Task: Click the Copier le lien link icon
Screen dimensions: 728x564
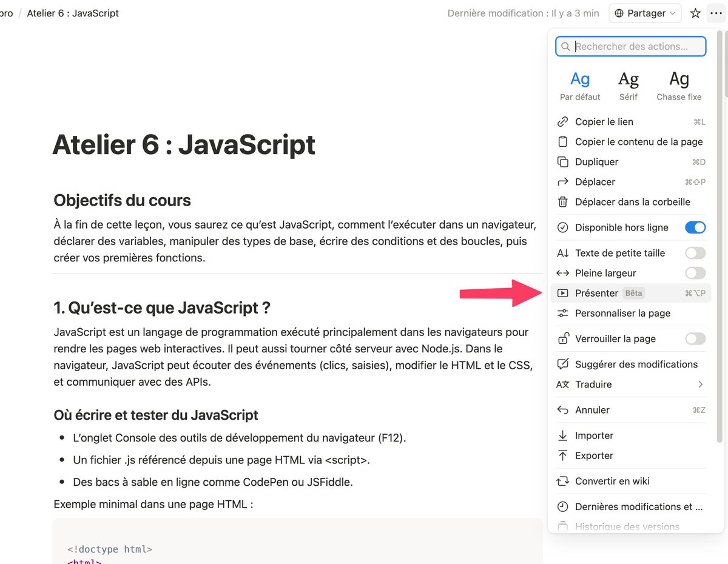Action: (x=563, y=122)
